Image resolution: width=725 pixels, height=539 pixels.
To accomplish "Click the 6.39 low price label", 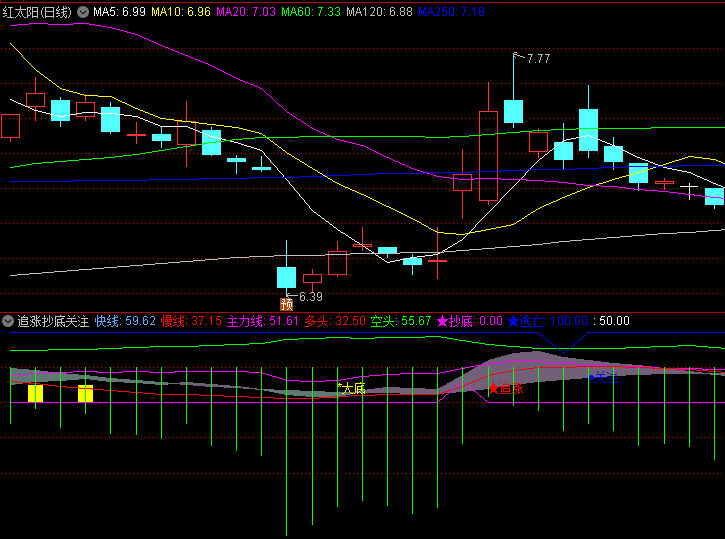I will point(310,297).
